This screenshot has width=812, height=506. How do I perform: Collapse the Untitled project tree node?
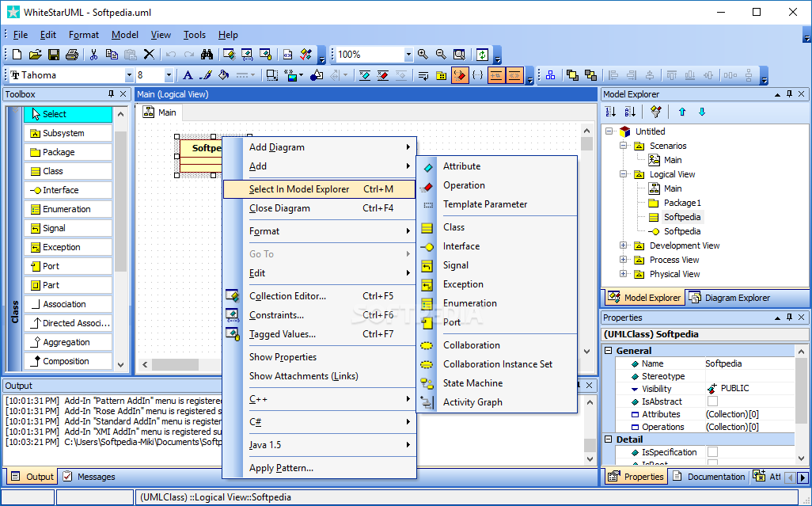tap(609, 131)
